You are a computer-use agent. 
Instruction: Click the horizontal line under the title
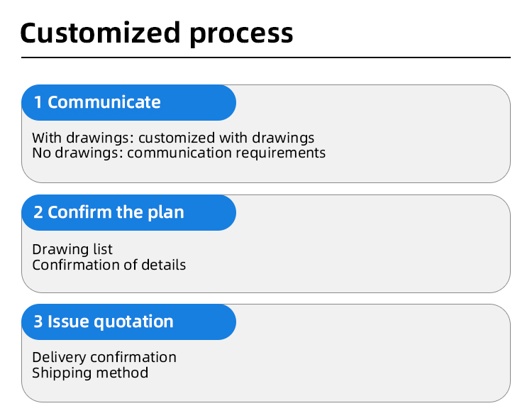tap(266, 57)
